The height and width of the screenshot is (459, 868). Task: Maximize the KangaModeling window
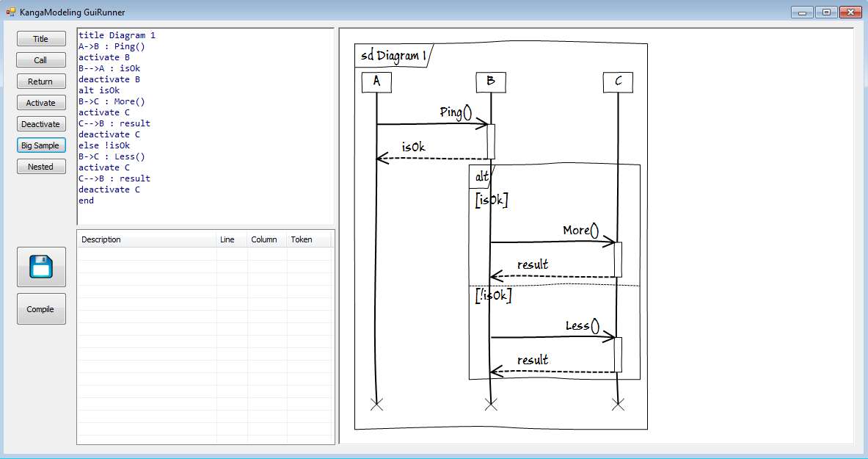[826, 12]
